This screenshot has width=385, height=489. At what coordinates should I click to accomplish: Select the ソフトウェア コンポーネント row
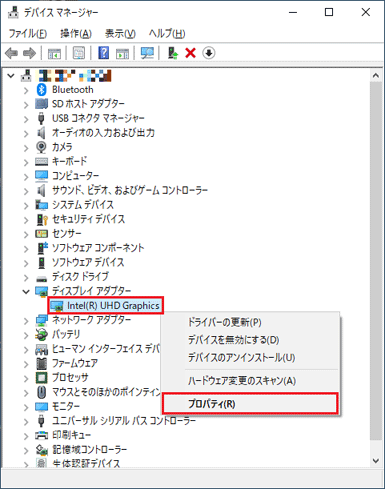click(x=98, y=248)
